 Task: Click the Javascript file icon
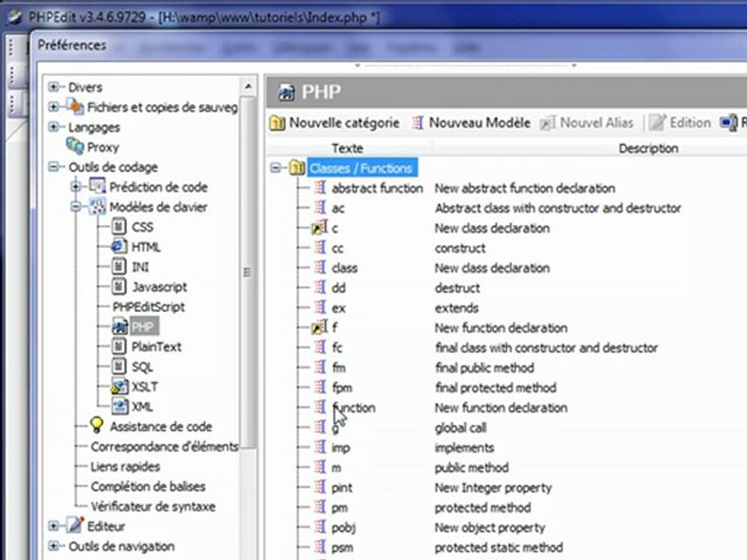pos(119,286)
